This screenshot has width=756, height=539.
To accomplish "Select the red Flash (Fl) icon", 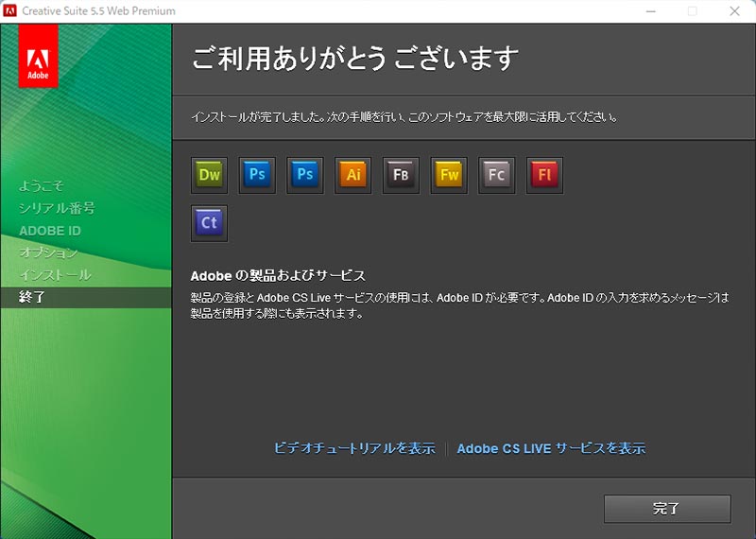I will (x=544, y=175).
